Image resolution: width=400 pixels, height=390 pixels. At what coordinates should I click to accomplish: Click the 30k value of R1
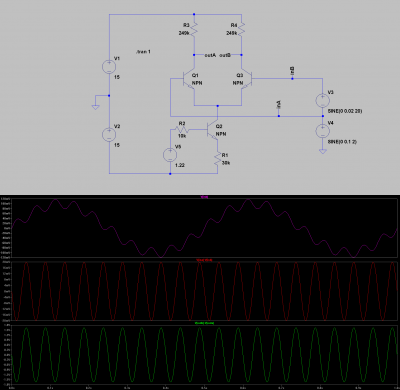coord(226,163)
